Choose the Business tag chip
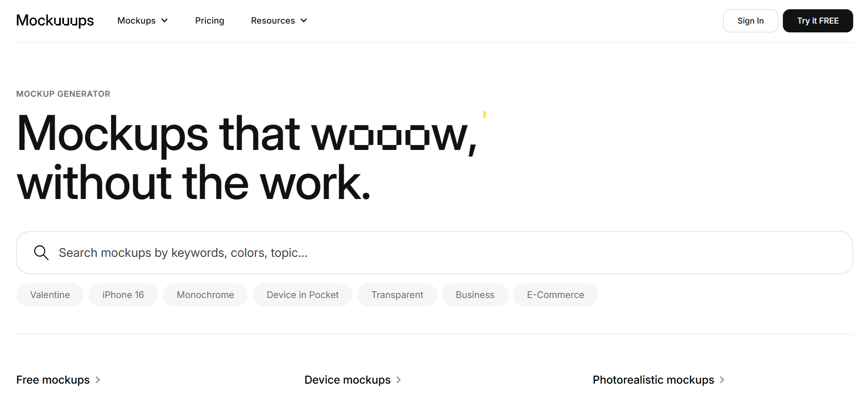The width and height of the screenshot is (868, 398). pos(475,295)
